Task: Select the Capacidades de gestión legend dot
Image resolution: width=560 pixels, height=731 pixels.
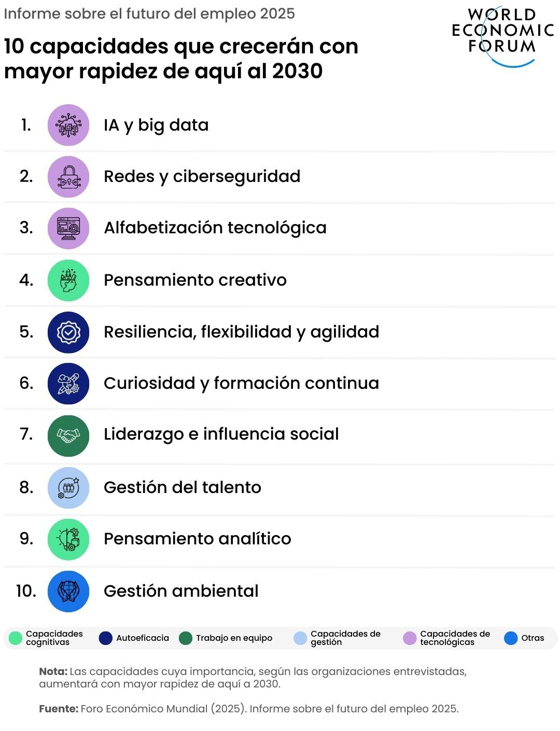Action: click(300, 638)
